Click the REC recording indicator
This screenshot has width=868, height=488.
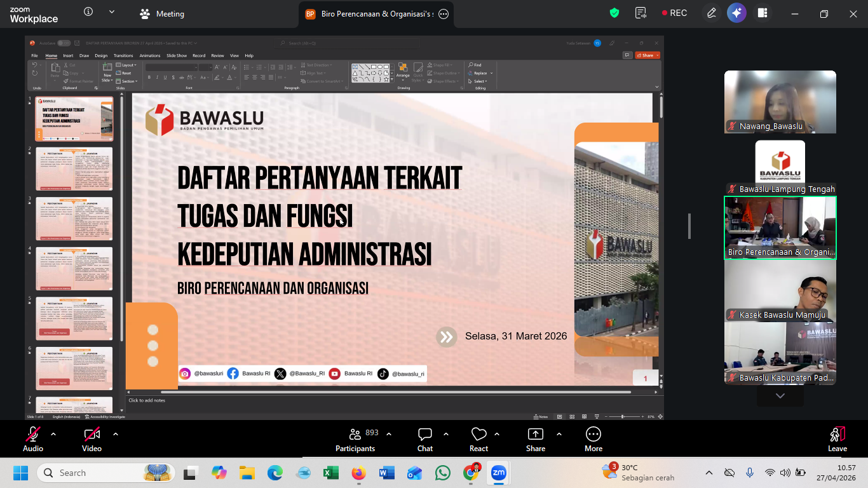pos(674,13)
